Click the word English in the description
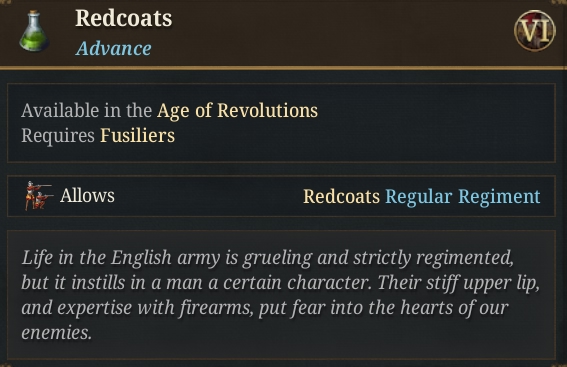 coord(141,258)
